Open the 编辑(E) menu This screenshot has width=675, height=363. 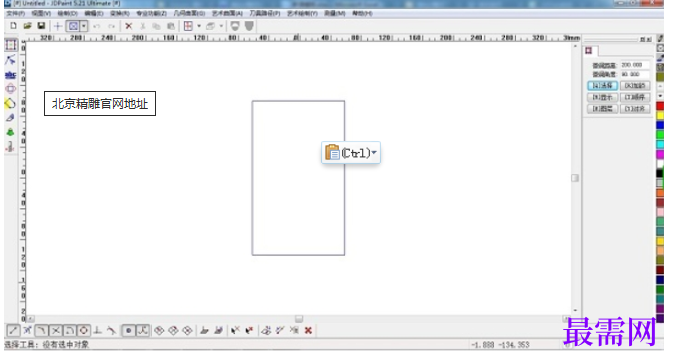coord(94,13)
